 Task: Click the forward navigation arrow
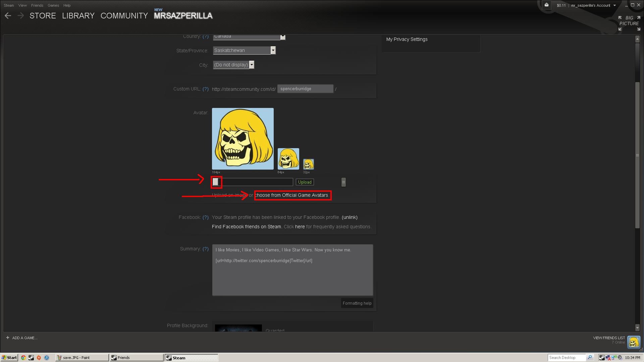pos(20,16)
